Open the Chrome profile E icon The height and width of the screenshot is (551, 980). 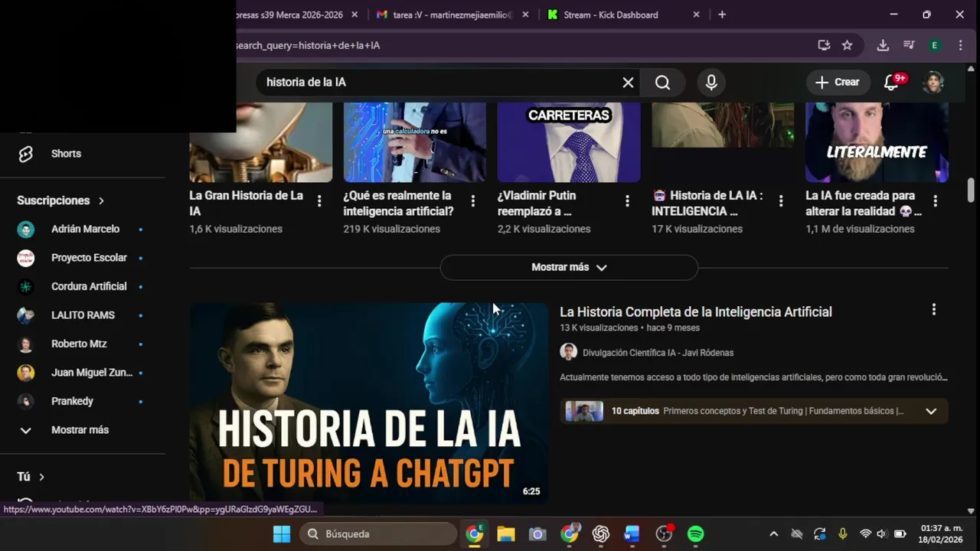934,45
